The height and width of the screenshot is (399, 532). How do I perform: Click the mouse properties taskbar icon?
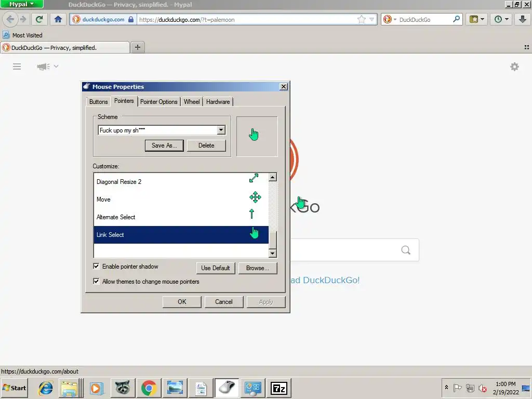coord(227,388)
